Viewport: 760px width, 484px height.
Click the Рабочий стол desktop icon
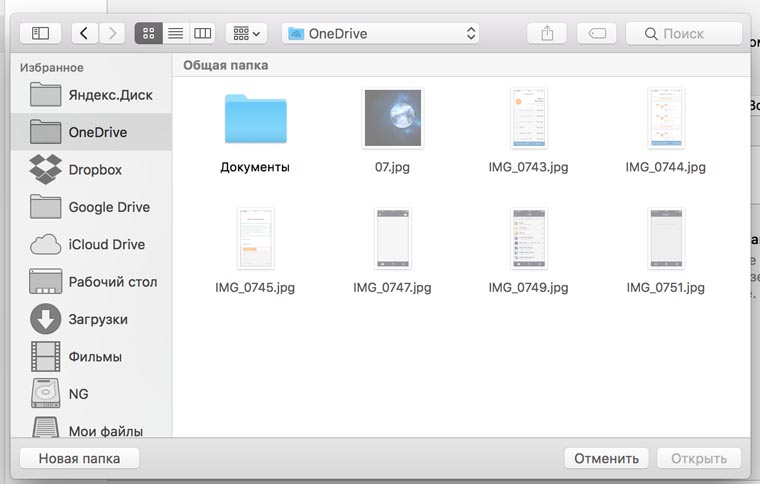(46, 281)
